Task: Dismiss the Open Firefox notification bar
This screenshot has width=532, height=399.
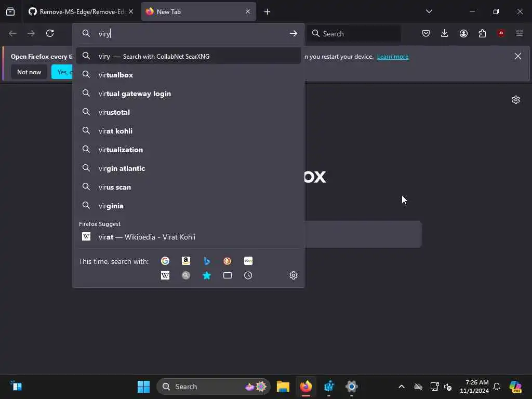Action: coord(518,56)
